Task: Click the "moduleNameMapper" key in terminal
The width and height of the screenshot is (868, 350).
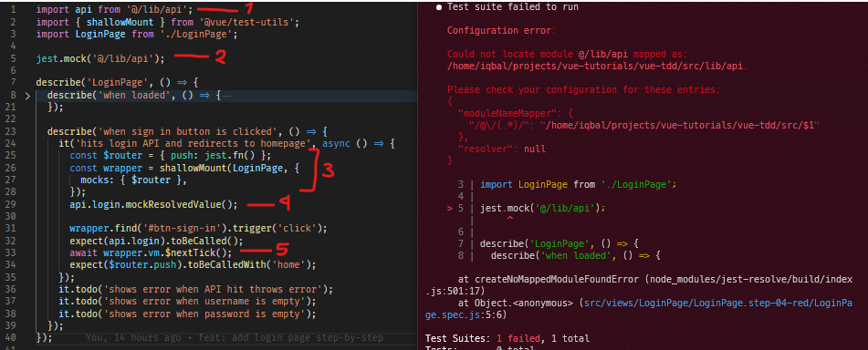Action: coord(509,113)
